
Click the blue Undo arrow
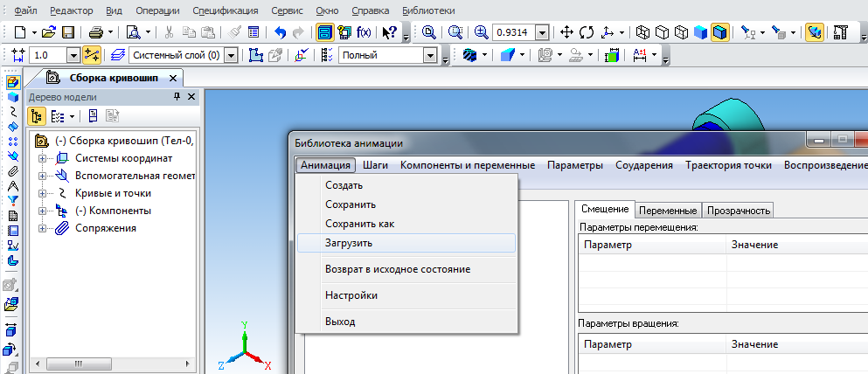coord(280,32)
